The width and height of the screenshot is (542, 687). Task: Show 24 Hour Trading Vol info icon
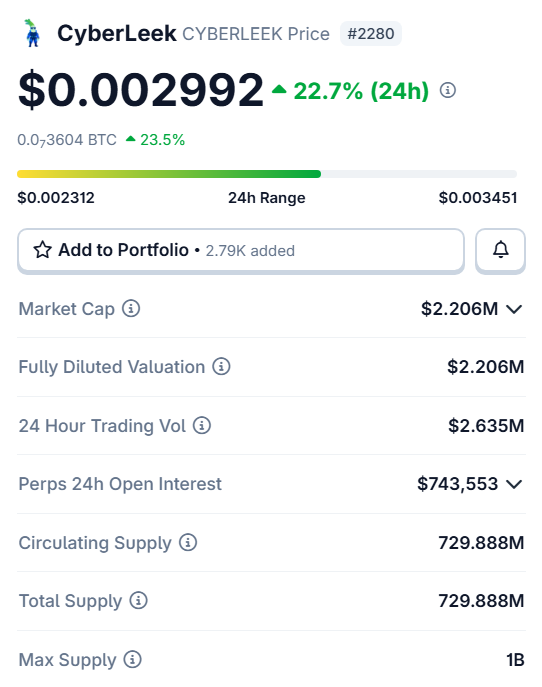[x=202, y=425]
